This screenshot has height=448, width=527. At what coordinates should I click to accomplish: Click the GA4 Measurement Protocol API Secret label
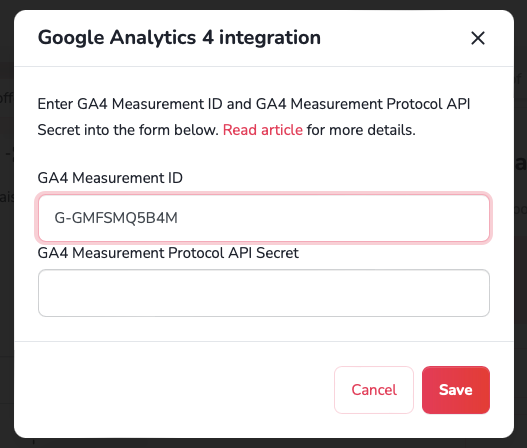(168, 253)
